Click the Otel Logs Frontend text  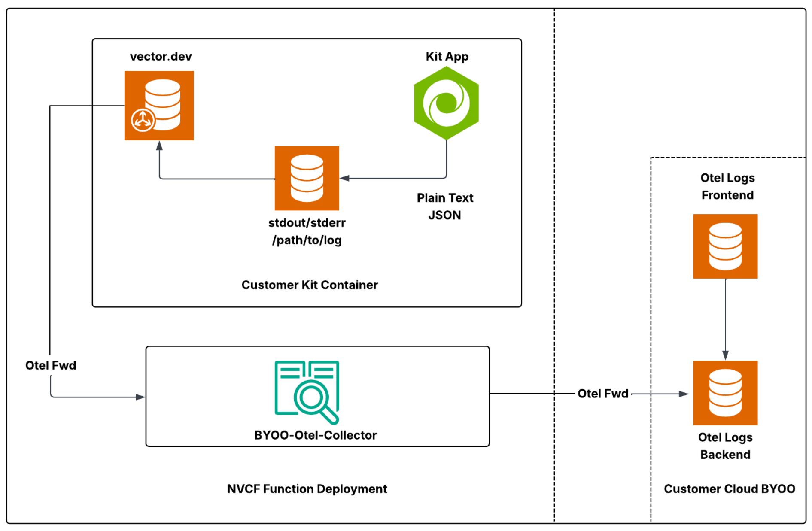point(727,186)
